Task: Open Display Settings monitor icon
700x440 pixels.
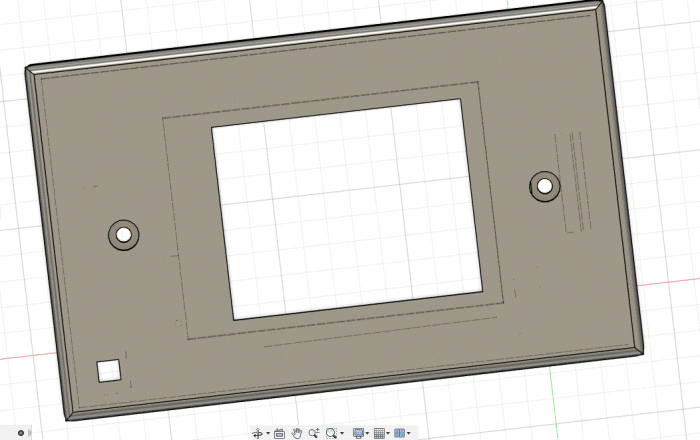Action: click(358, 433)
